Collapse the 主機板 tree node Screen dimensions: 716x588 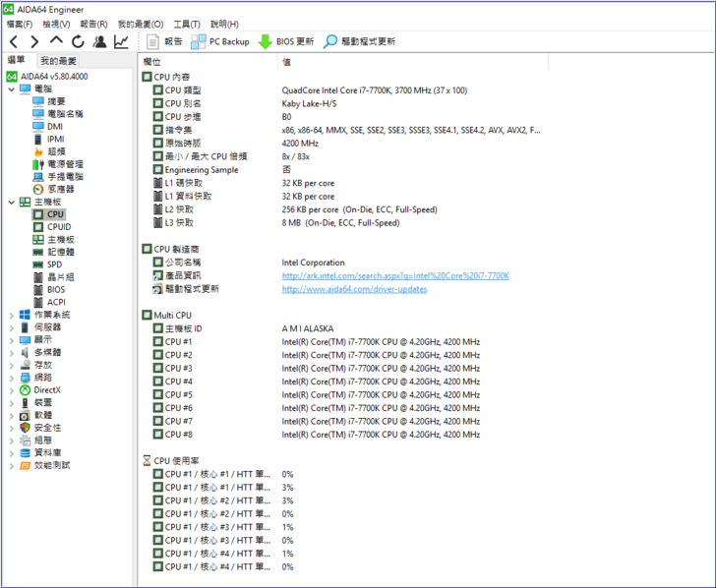pos(11,202)
